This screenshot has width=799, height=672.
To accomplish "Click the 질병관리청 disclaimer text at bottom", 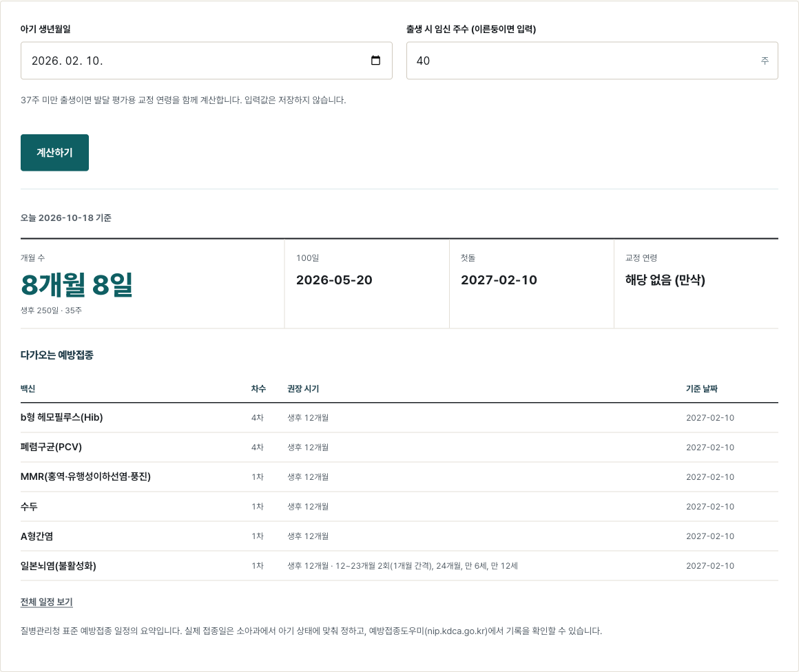I will coord(311,631).
